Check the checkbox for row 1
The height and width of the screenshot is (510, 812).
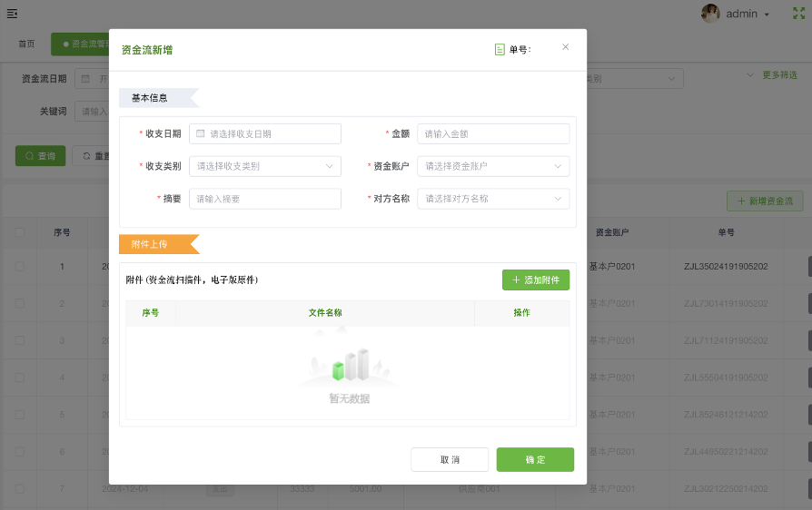click(x=20, y=267)
